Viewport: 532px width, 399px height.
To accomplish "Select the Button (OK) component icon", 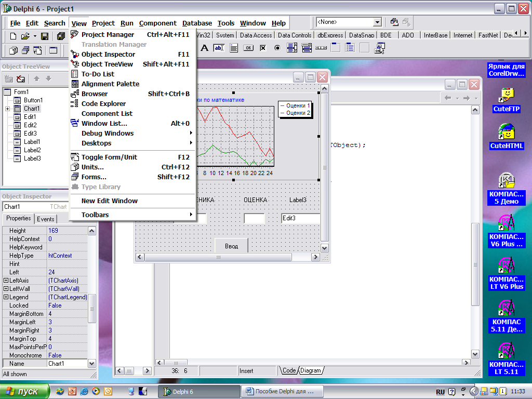I will [x=248, y=48].
